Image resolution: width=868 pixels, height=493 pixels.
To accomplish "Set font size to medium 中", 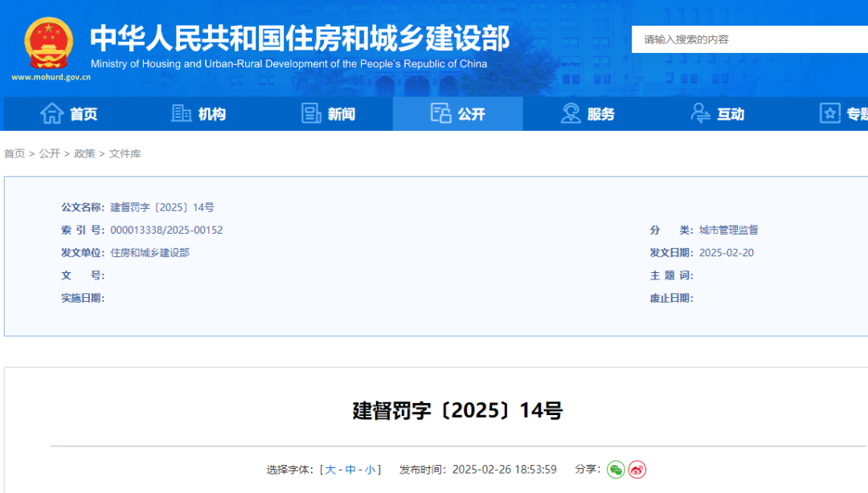I will tap(350, 470).
